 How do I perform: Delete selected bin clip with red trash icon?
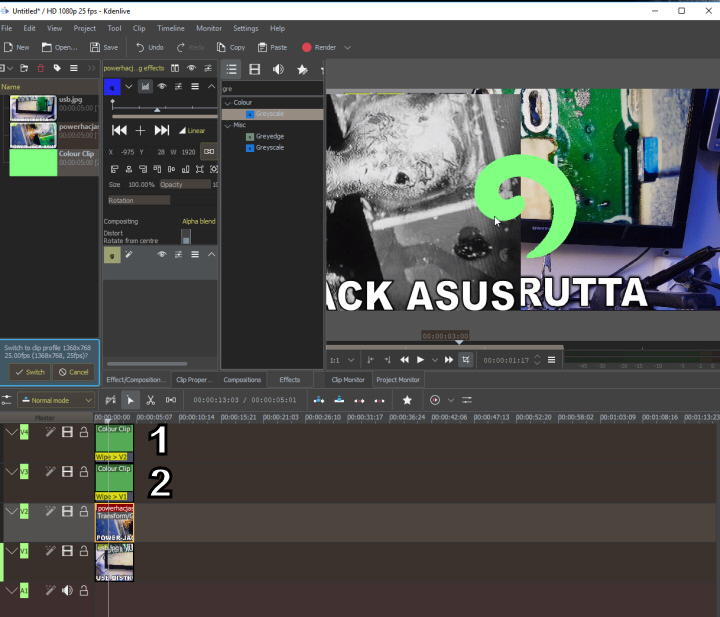40,68
